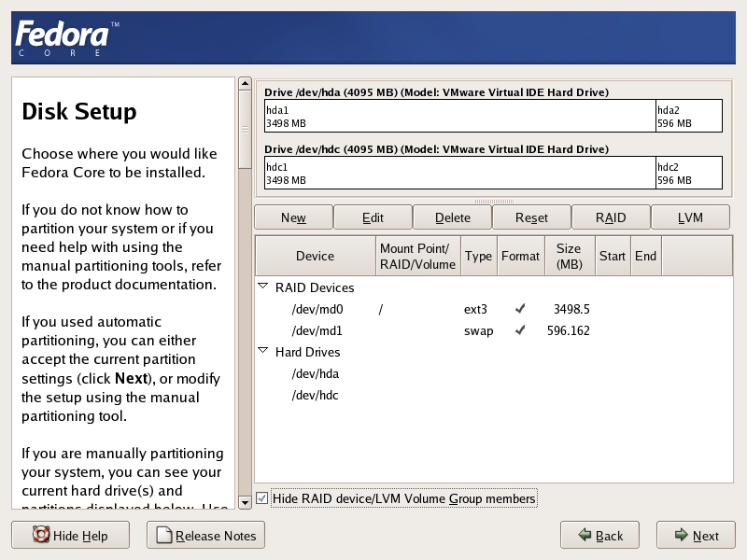Click the Type column header
The height and width of the screenshot is (560, 747).
[479, 256]
